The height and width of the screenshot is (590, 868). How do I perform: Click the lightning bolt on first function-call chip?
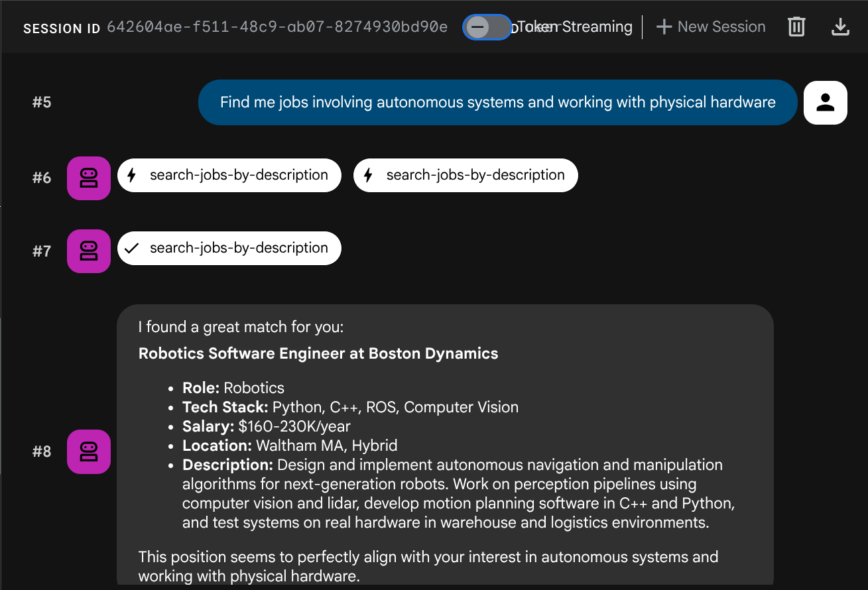pos(132,176)
